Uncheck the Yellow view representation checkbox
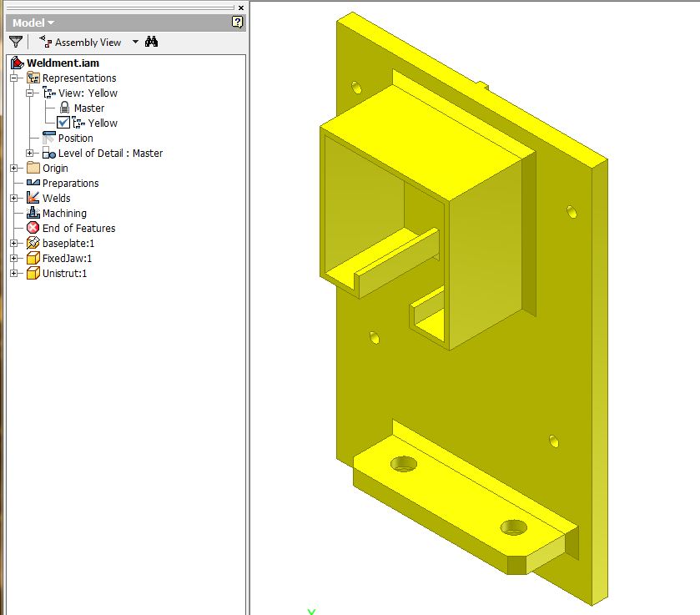The height and width of the screenshot is (615, 700). click(62, 123)
